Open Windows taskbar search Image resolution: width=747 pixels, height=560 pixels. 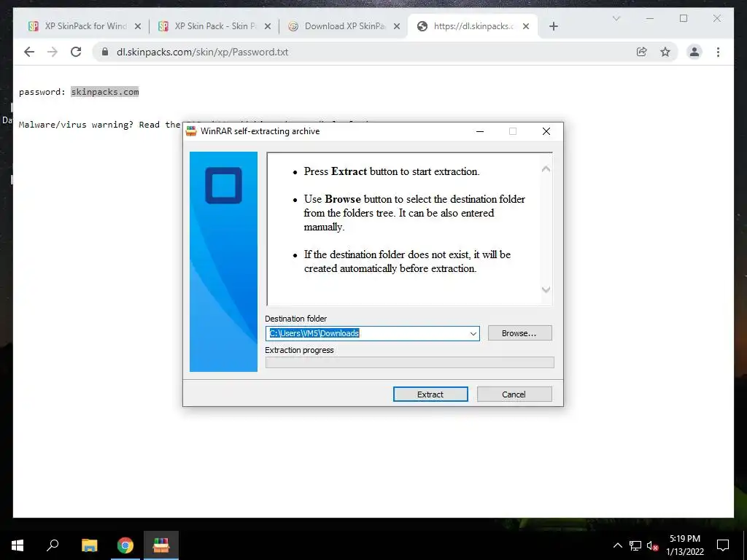coord(53,545)
